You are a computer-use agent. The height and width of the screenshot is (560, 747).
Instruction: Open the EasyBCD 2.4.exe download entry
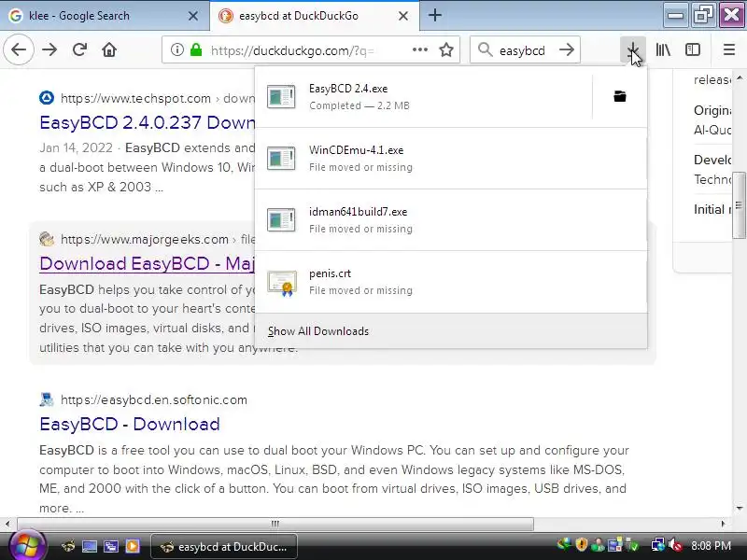pyautogui.click(x=424, y=97)
